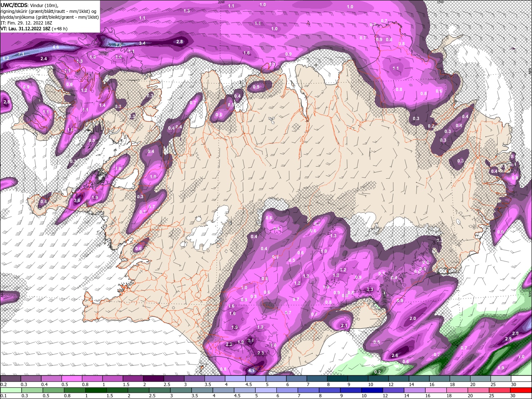Click the 2.6 value in the dark purple streak

coord(395,356)
